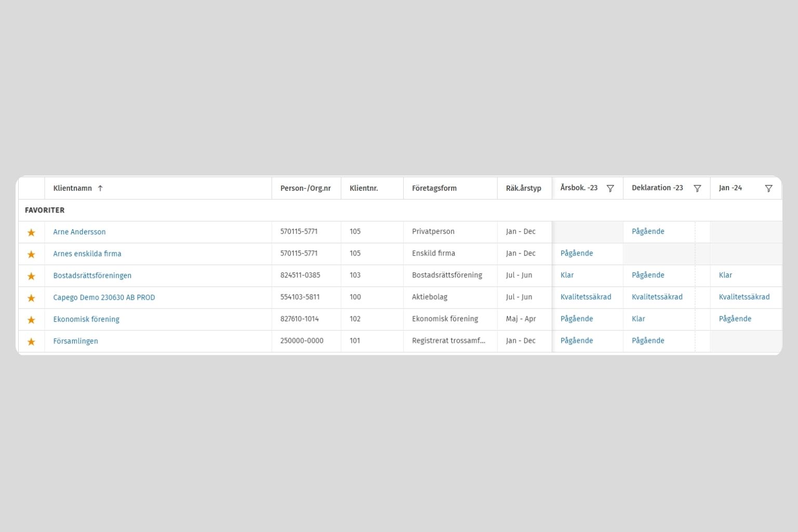Remove Bostadsrättsföreningen star favorite
This screenshot has width=798, height=532.
click(31, 276)
